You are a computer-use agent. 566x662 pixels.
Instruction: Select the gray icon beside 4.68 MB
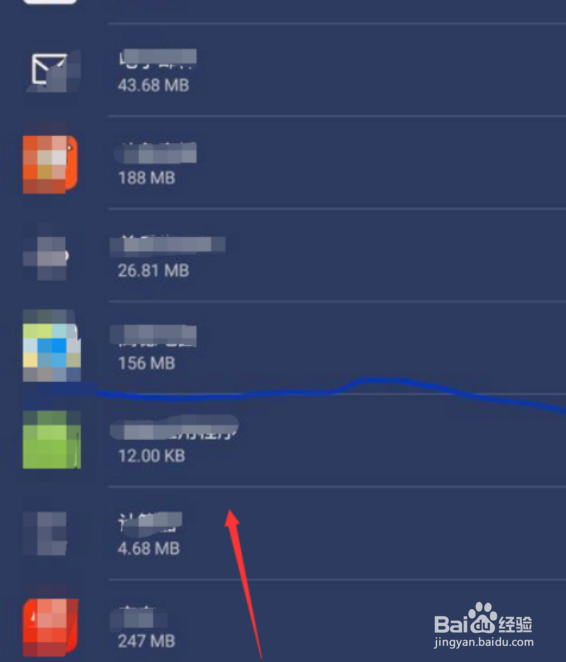click(45, 534)
